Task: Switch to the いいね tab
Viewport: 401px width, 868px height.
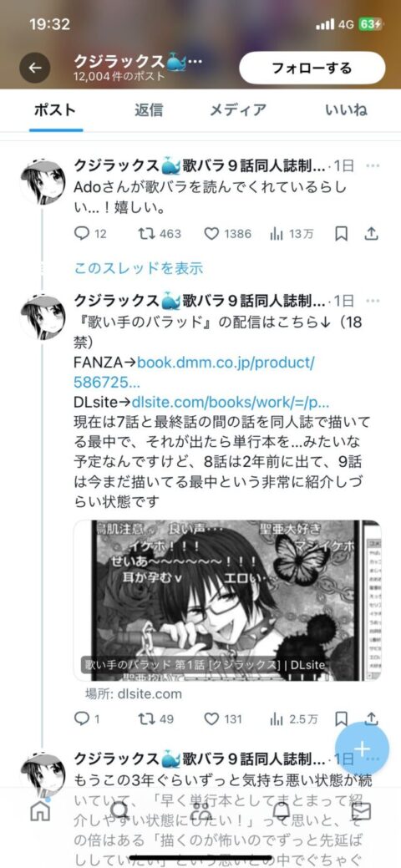Action: click(x=346, y=109)
